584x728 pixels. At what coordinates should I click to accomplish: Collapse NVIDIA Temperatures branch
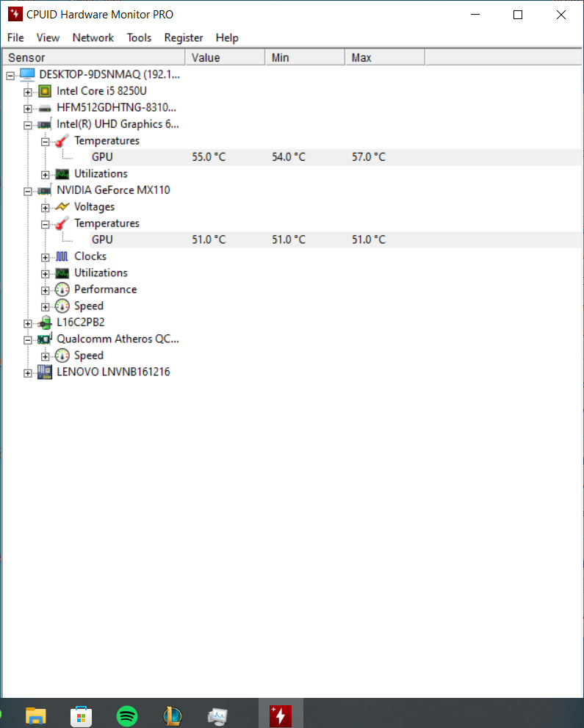coord(45,225)
